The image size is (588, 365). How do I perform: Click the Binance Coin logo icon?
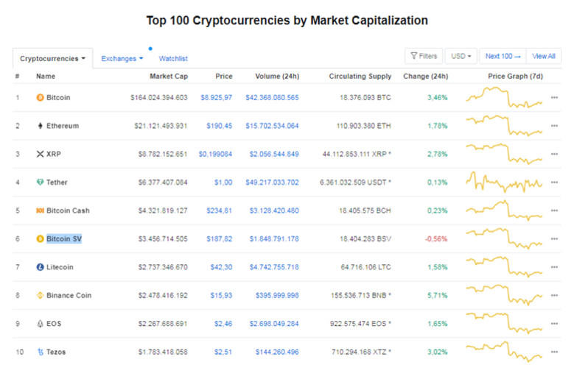40,295
